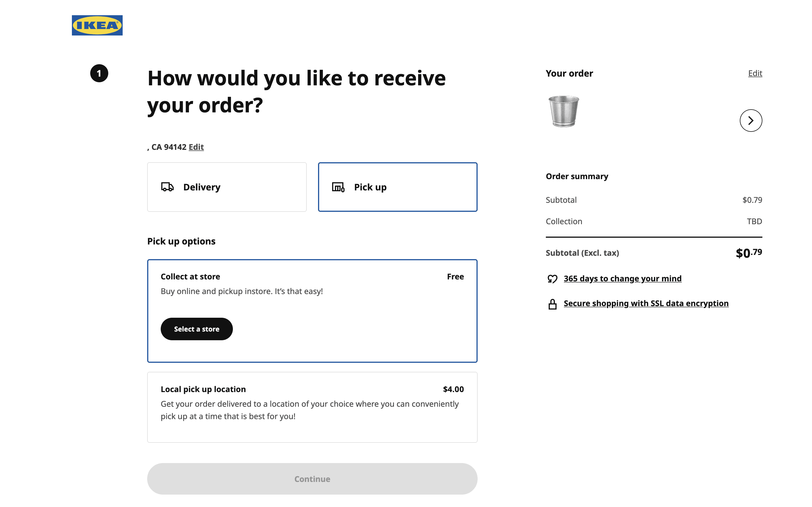
Task: Open the metal bucket product thumbnail
Action: 563,111
